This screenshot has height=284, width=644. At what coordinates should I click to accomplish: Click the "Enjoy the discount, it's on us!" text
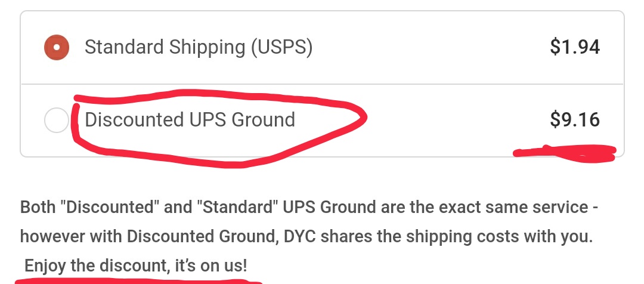tap(135, 266)
